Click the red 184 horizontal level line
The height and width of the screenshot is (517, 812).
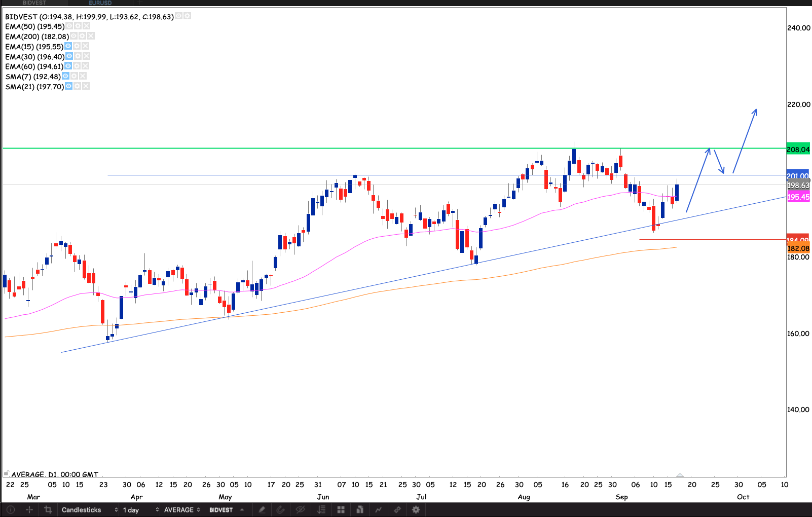710,239
